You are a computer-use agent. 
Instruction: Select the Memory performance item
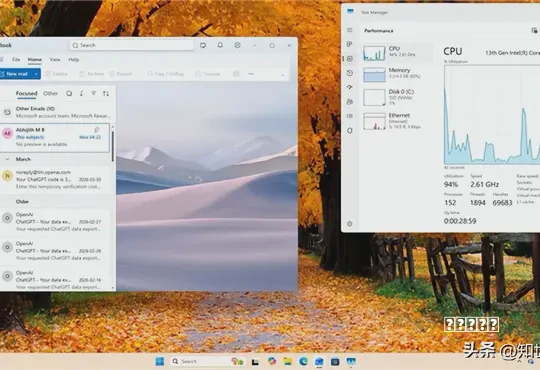pyautogui.click(x=397, y=74)
